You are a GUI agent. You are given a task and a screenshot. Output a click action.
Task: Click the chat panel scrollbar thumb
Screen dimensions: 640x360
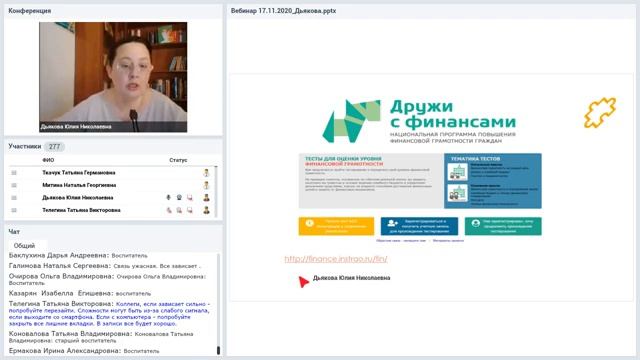pos(218,350)
